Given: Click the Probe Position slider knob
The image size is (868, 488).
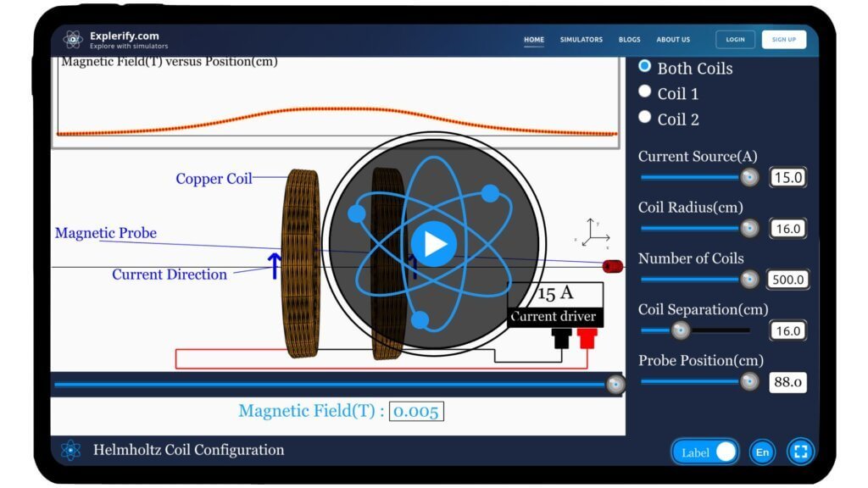Looking at the screenshot, I should click(x=749, y=381).
